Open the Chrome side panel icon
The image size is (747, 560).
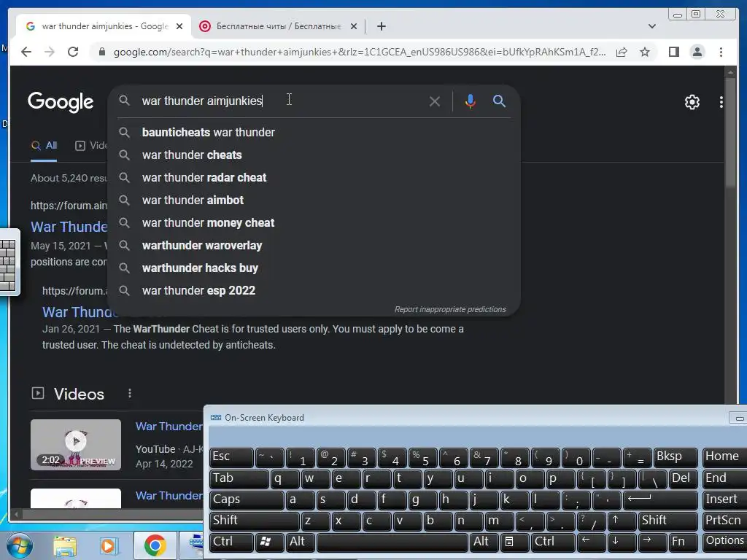coord(673,52)
